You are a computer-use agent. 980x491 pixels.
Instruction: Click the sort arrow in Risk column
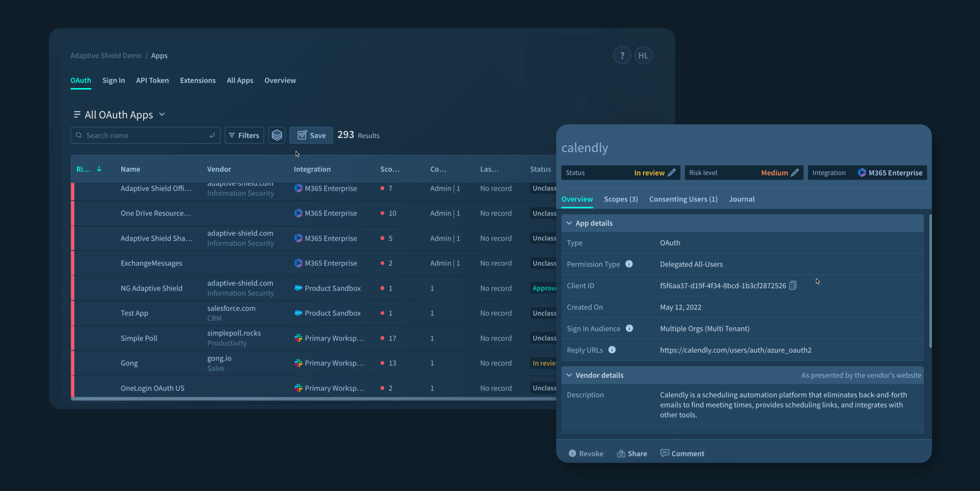coord(99,169)
